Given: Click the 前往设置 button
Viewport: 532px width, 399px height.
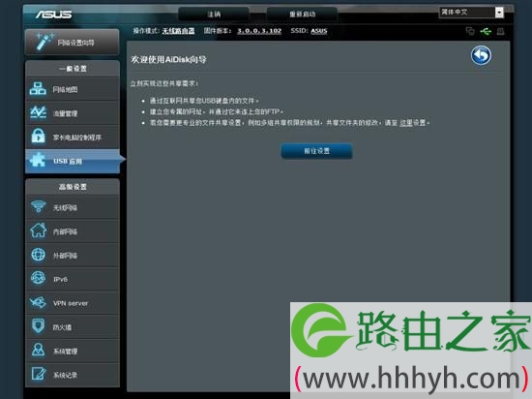Looking at the screenshot, I should coord(316,151).
